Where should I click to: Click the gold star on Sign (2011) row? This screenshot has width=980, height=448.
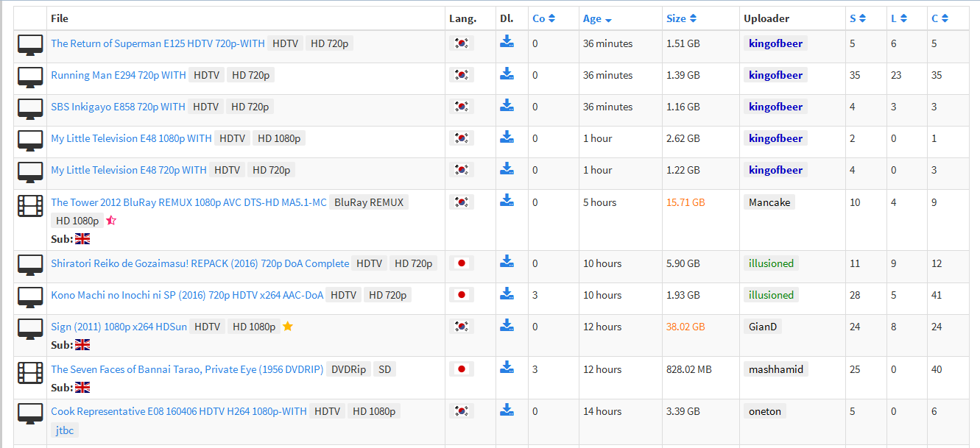288,327
